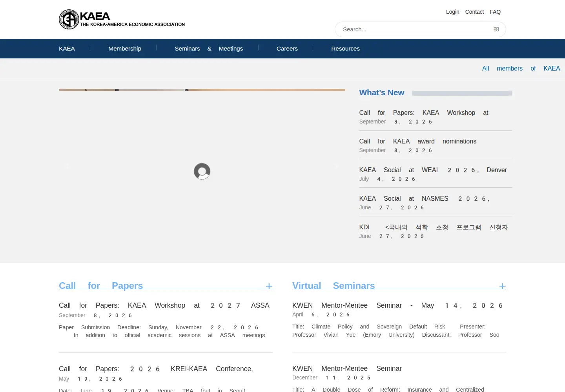Click the "Paper Submission Deadline: Sunday, November 22, 2026" text
The image size is (565, 392).
point(159,328)
